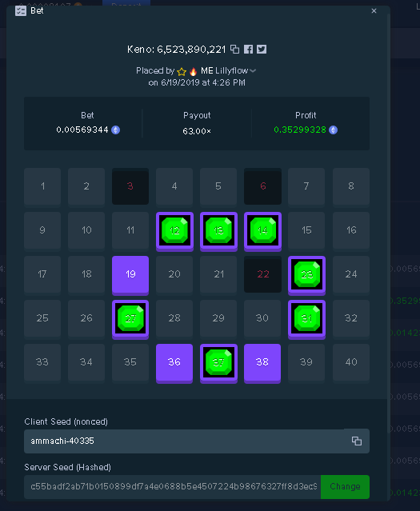
Task: Click the bet amount 0.00569344
Action: (82, 130)
